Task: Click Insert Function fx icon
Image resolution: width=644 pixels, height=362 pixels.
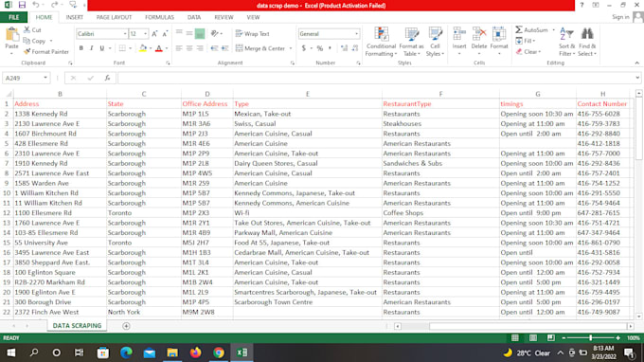Action: point(107,78)
